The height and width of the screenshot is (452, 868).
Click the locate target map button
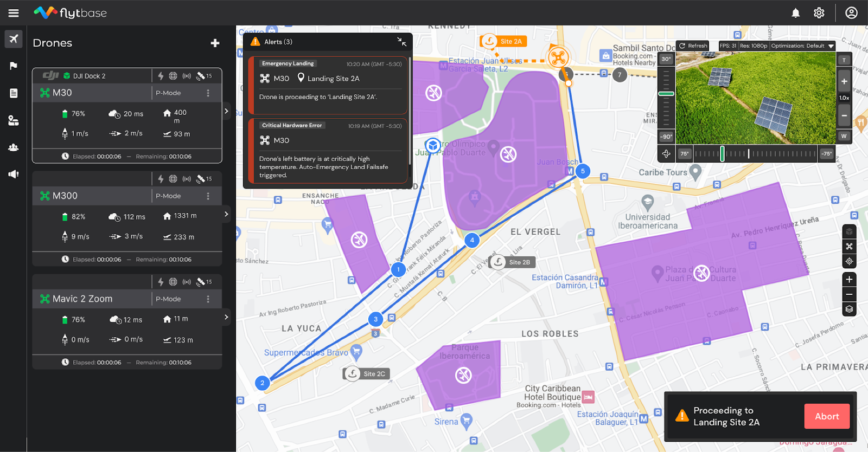850,261
